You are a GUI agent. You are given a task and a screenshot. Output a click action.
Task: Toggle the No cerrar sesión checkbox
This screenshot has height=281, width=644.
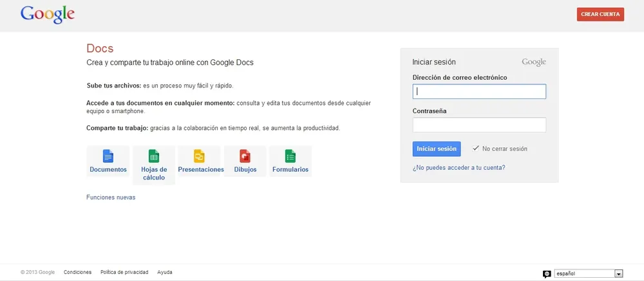pos(476,149)
